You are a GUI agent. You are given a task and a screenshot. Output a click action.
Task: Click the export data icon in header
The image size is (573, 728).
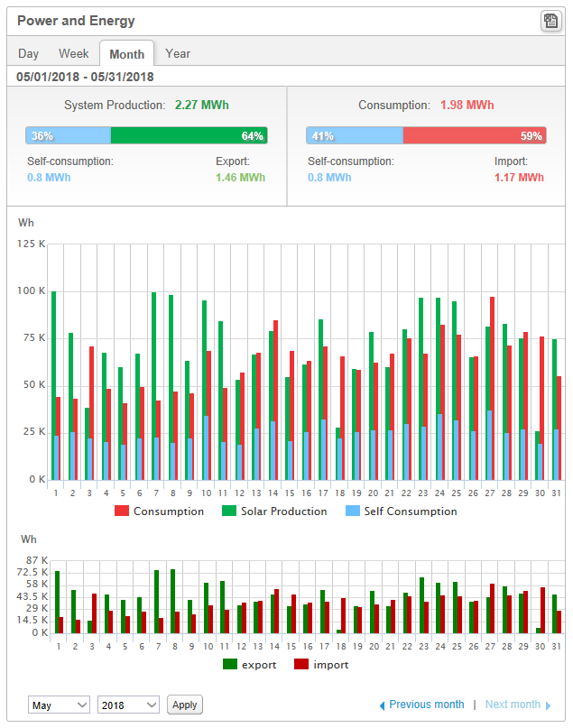pyautogui.click(x=550, y=21)
